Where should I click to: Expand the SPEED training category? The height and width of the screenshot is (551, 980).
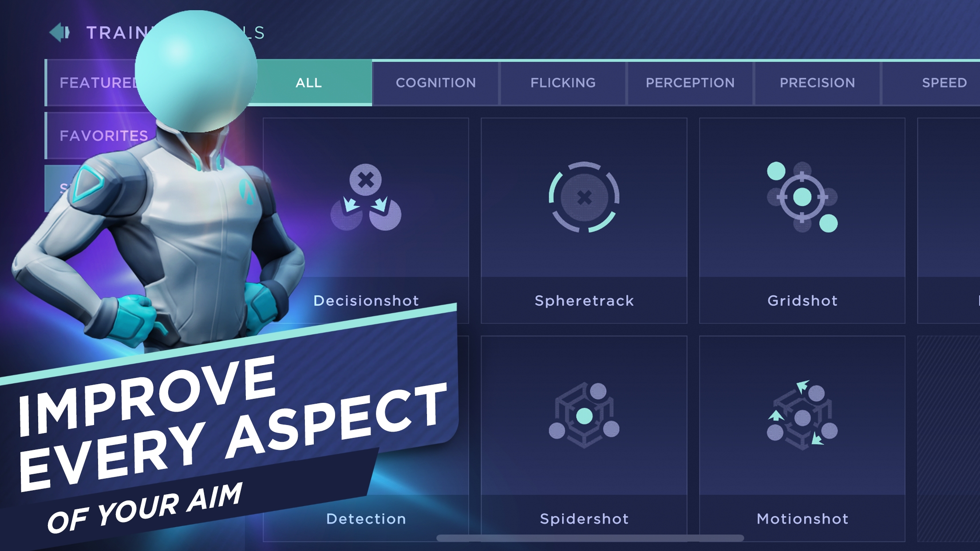click(944, 82)
